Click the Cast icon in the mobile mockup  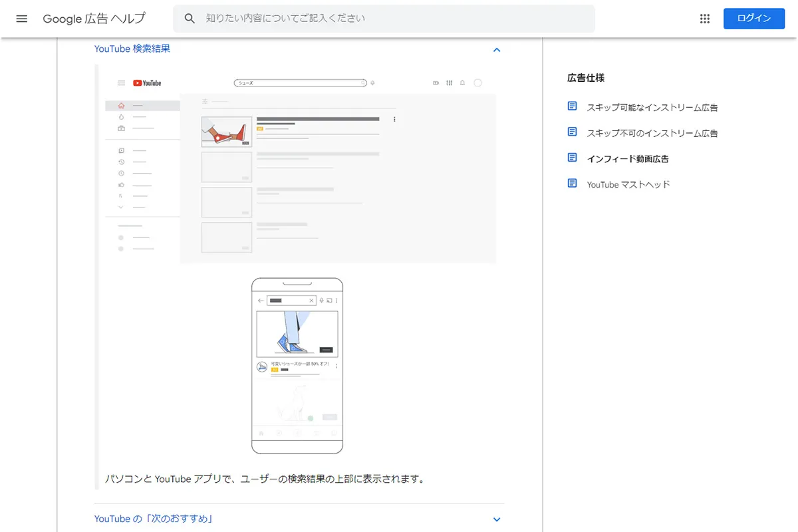click(x=329, y=301)
